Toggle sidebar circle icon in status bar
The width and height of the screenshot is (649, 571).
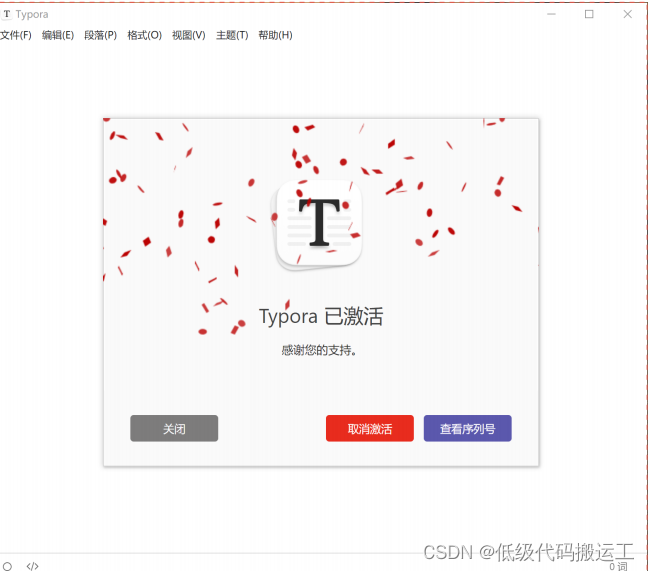click(x=7, y=566)
